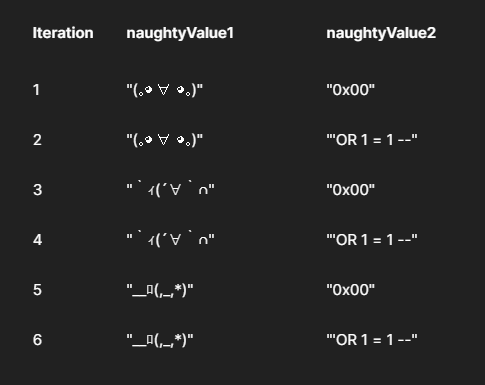The image size is (485, 385).
Task: Select iteration number 2
Action: point(37,140)
